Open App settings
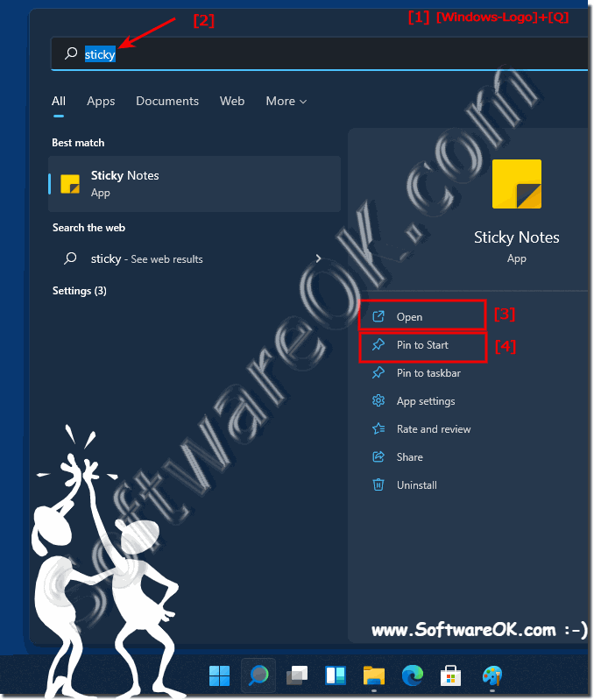The width and height of the screenshot is (594, 700). (426, 401)
